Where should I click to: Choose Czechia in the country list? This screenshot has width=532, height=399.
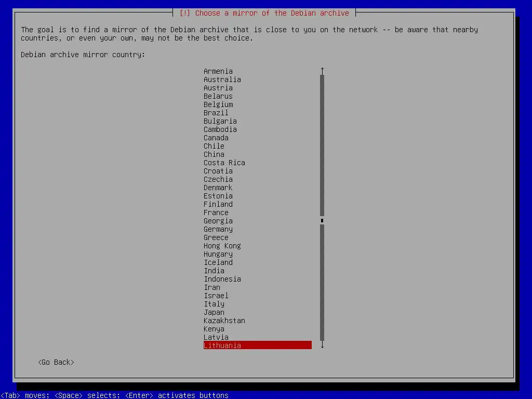[218, 179]
